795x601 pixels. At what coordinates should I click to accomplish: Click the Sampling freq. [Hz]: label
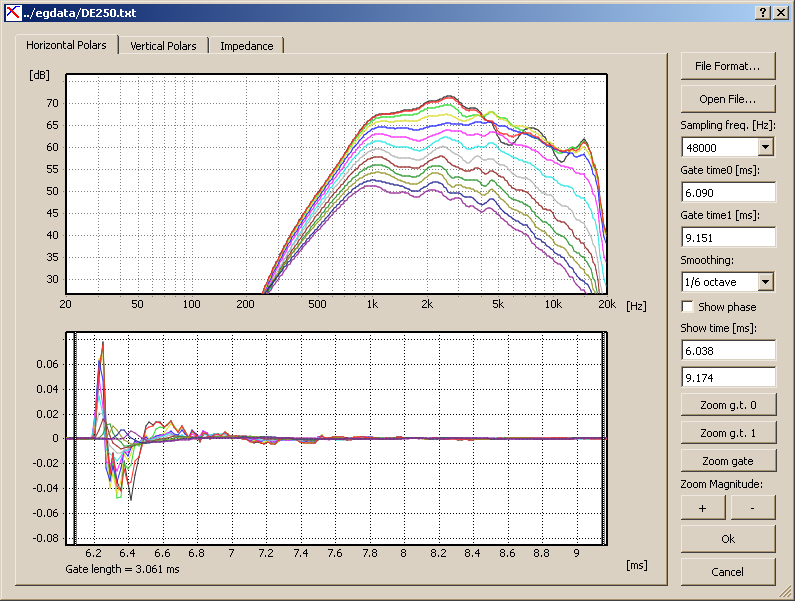(x=728, y=125)
